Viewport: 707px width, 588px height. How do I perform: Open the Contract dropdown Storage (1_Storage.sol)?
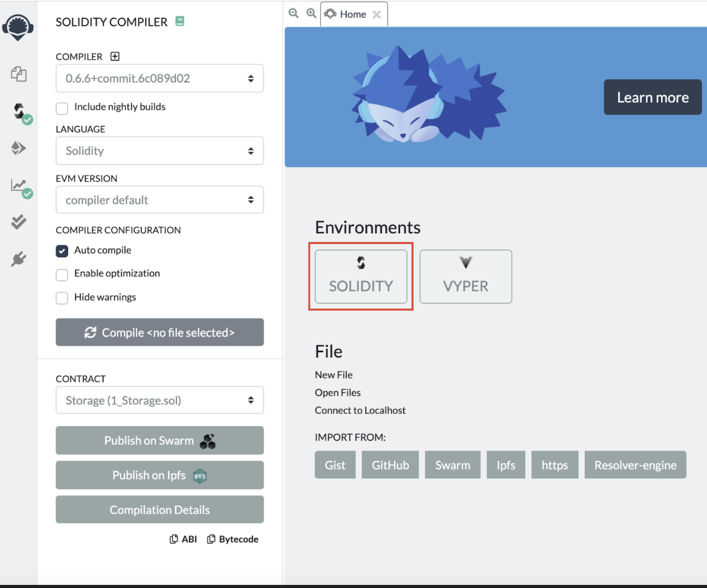[159, 400]
